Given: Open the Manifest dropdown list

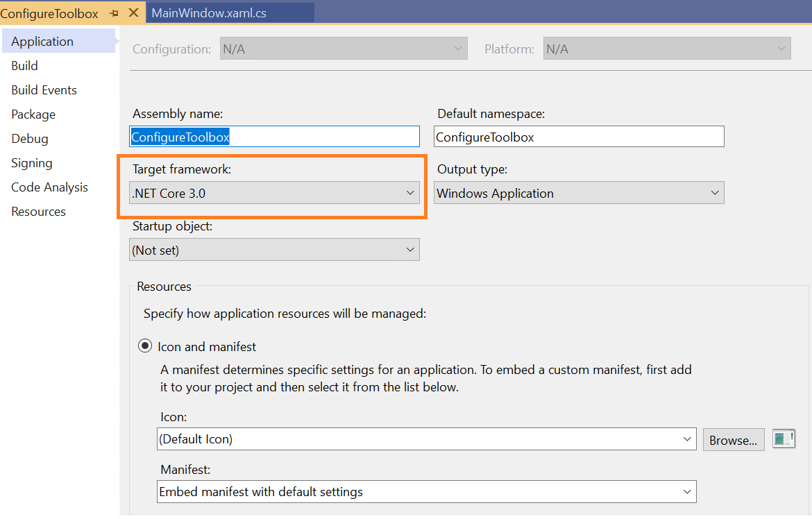Looking at the screenshot, I should pos(426,492).
